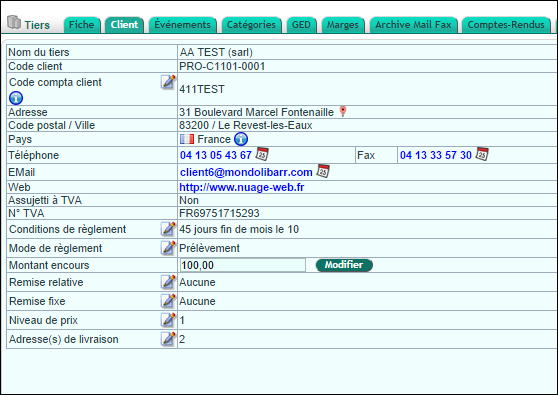Edit Mode de règlement via pencil icon
558x395 pixels.
click(168, 248)
